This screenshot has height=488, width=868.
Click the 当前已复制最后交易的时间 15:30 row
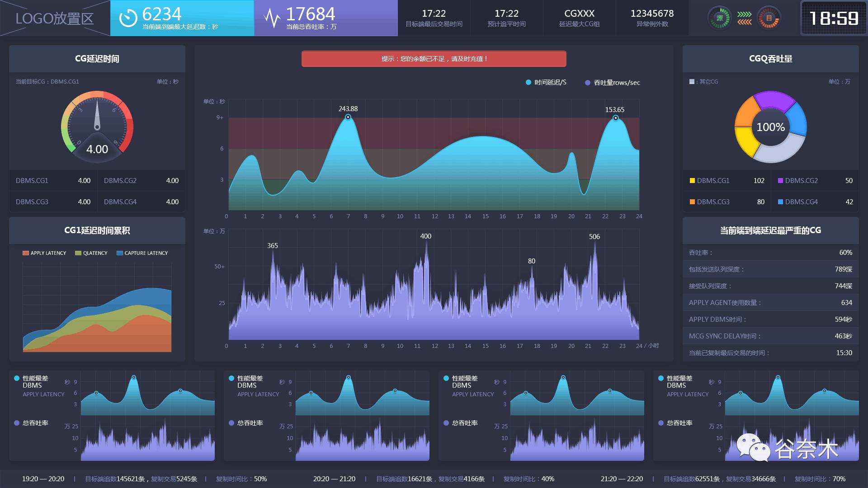[x=771, y=353]
